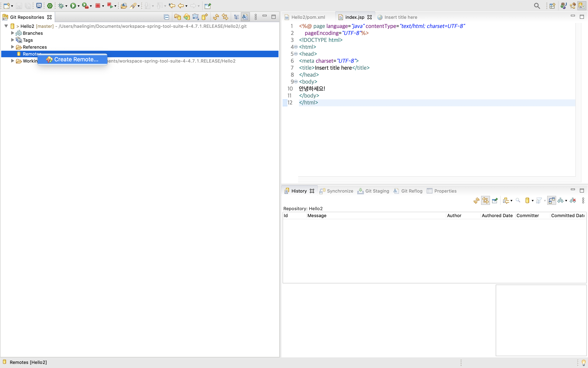
Task: Open dropdown beside History repository cylinder icon
Action: (533, 201)
